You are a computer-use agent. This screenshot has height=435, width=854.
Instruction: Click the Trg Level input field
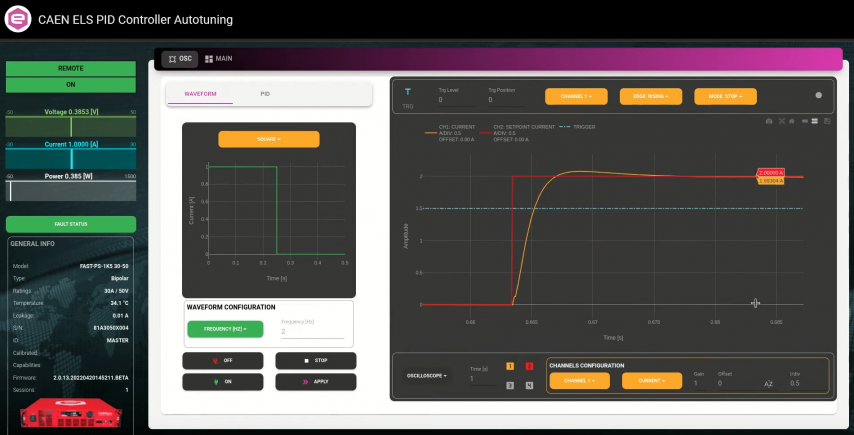tap(458, 100)
